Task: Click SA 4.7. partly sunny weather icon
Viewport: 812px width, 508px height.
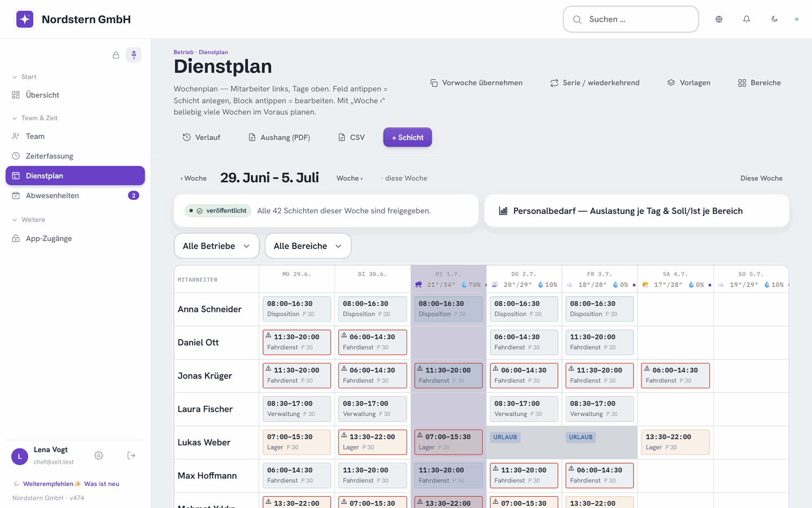Action: (645, 285)
